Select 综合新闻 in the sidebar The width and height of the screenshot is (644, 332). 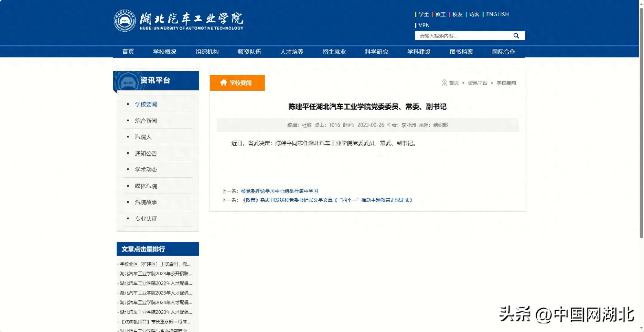tap(146, 121)
